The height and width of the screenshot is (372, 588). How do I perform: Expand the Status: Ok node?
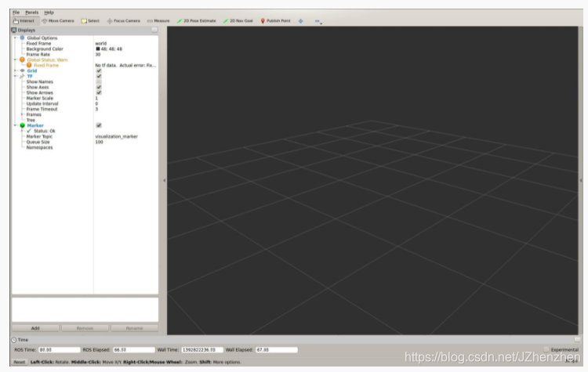click(x=22, y=131)
